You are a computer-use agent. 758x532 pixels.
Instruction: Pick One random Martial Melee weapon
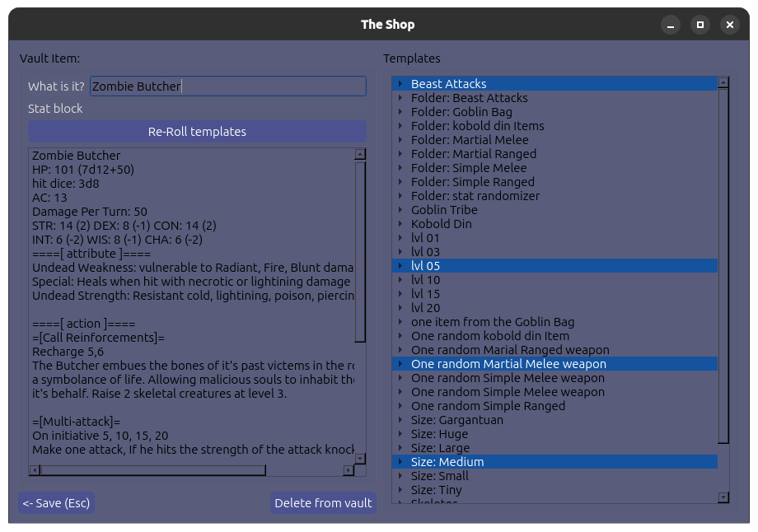[x=508, y=364]
